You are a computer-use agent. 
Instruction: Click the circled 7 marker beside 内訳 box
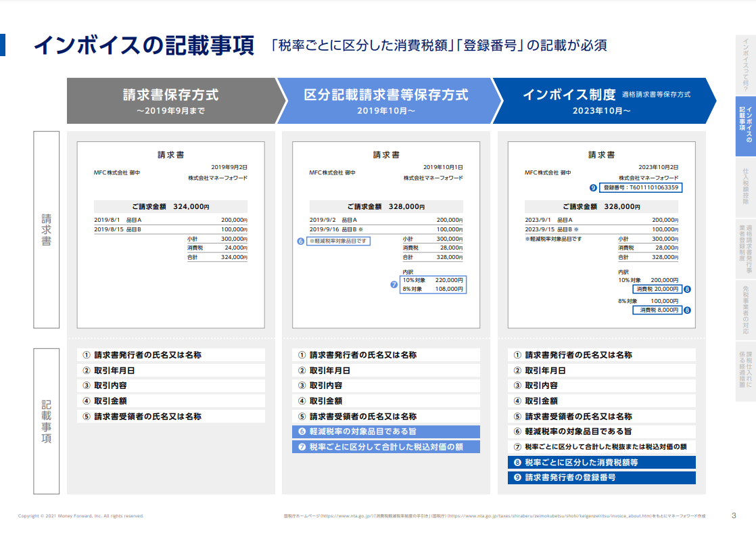(x=394, y=285)
